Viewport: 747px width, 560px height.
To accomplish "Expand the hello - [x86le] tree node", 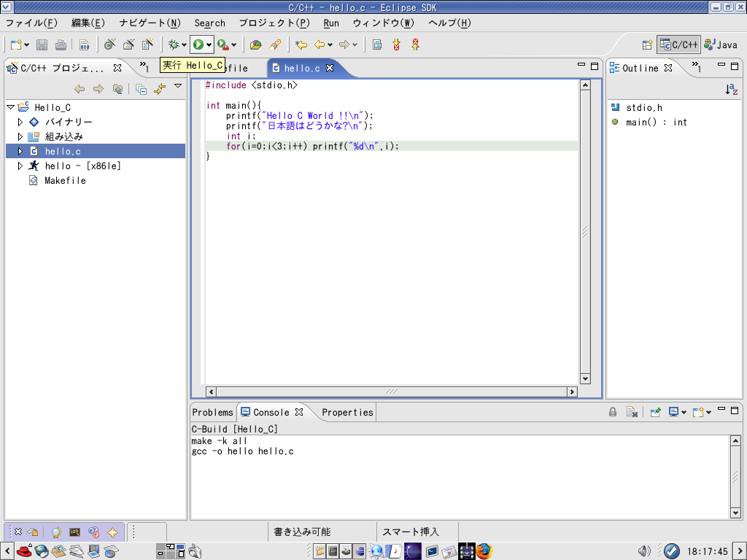I will [20, 166].
